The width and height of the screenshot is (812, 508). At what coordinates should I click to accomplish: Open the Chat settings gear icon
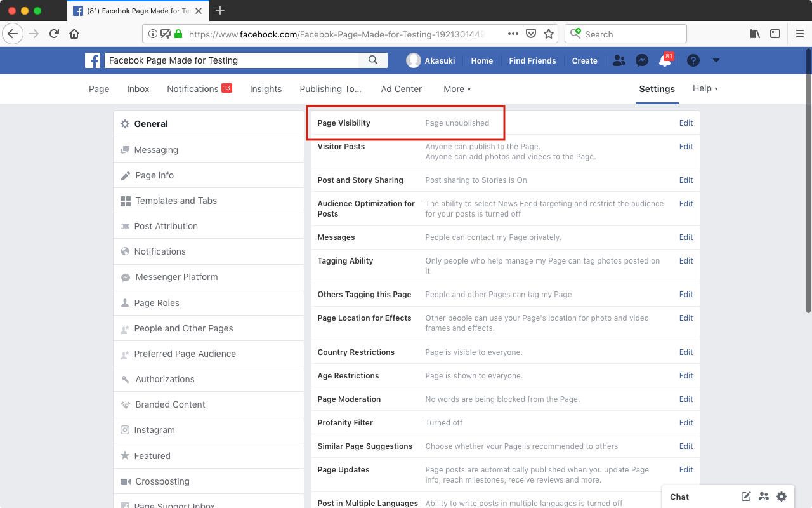pos(782,497)
